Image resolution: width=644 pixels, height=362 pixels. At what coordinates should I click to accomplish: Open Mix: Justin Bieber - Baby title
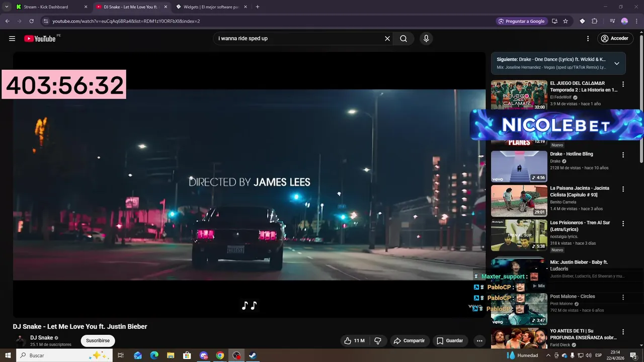[579, 265]
